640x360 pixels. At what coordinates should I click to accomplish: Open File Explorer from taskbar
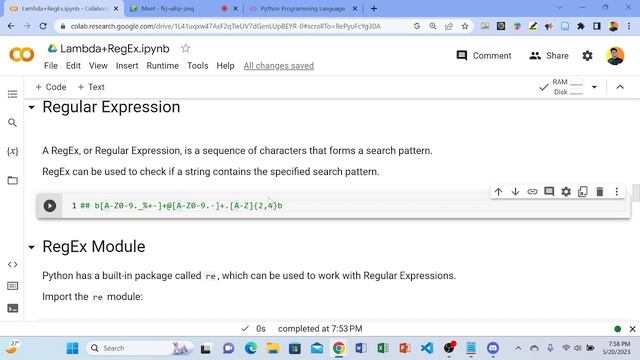[x=273, y=348]
